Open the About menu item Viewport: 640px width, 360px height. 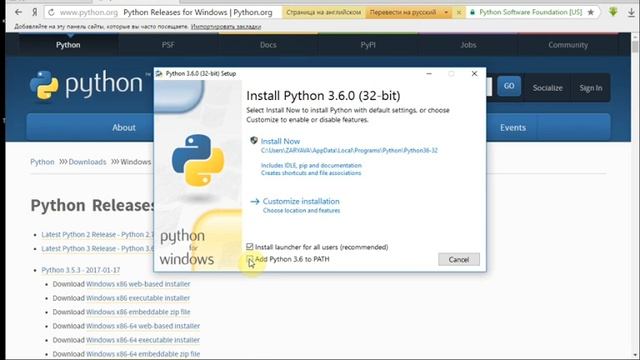point(124,127)
